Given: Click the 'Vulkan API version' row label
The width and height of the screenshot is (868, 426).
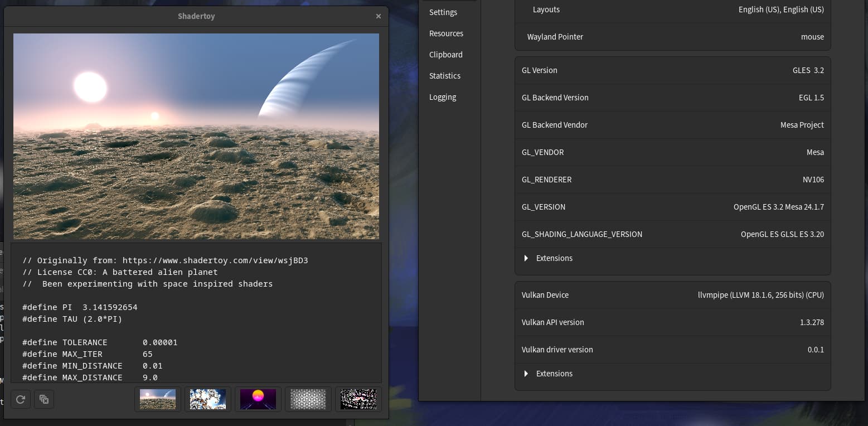Looking at the screenshot, I should 553,322.
